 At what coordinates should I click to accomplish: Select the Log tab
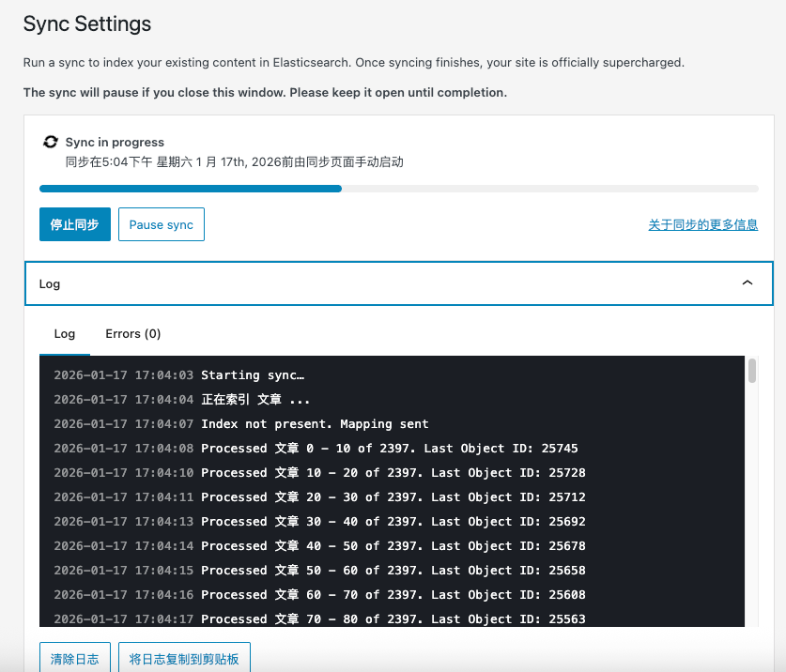click(x=65, y=333)
